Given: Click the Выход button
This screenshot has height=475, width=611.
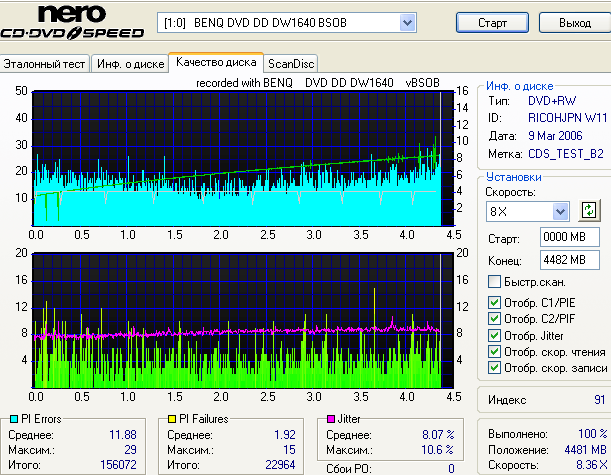Looking at the screenshot, I should (575, 23).
